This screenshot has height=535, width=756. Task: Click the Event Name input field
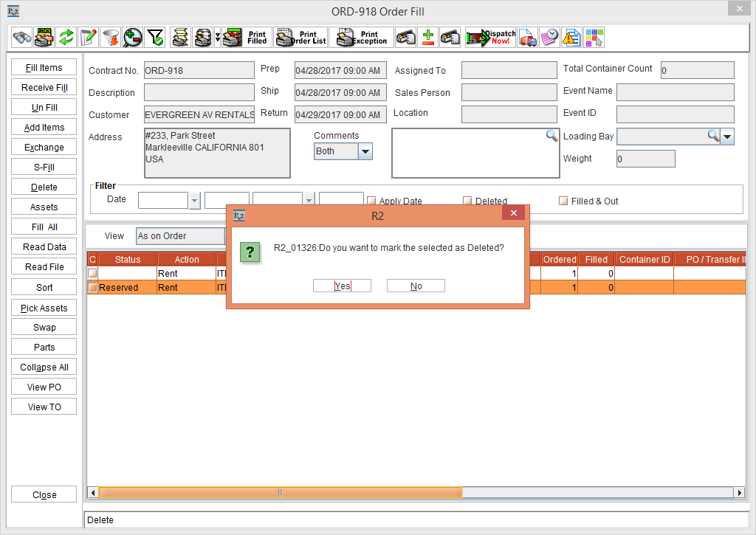pyautogui.click(x=675, y=92)
